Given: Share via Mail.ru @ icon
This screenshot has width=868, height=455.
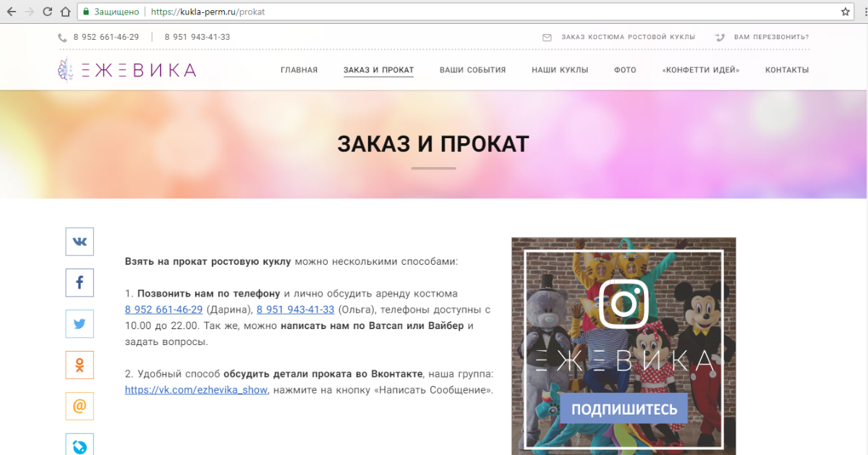Looking at the screenshot, I should click(x=80, y=407).
